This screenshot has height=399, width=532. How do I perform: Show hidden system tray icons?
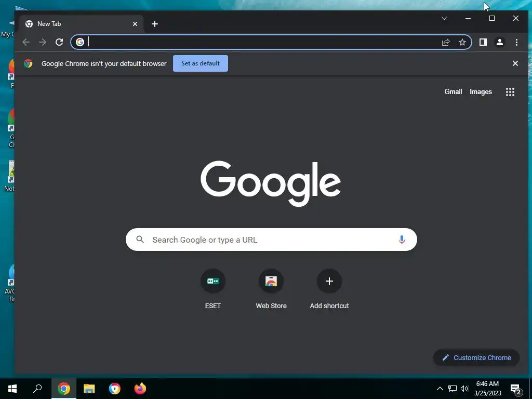click(x=440, y=389)
